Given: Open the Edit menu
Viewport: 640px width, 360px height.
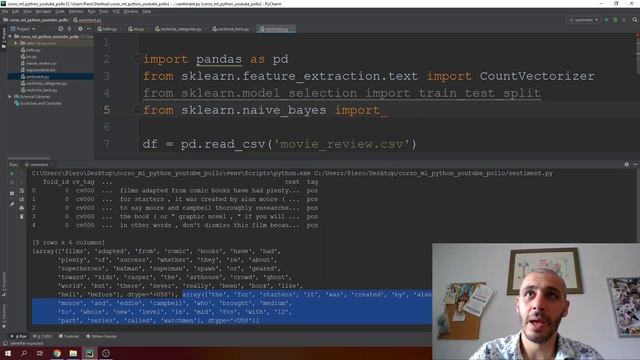Looking at the screenshot, I should click(x=15, y=11).
